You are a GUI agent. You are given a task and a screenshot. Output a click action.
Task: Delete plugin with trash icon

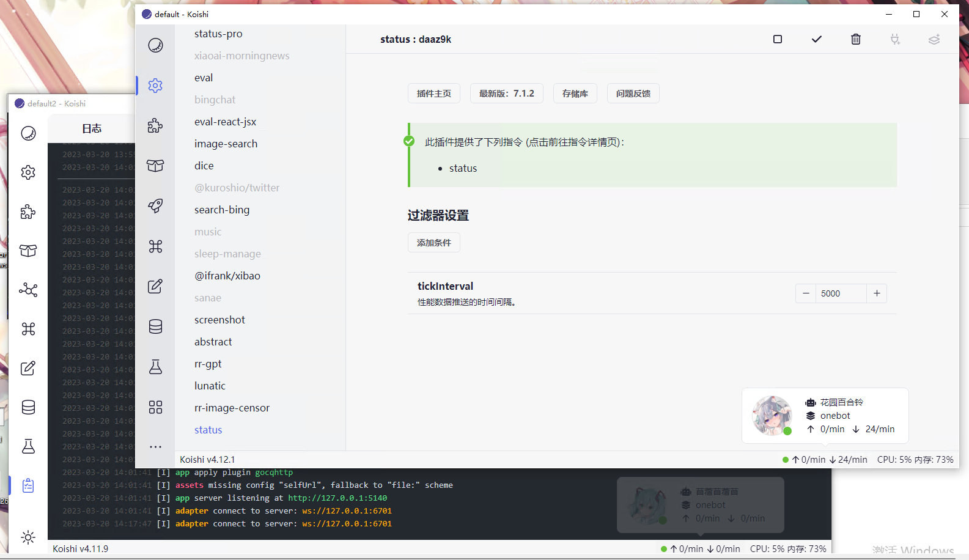tap(856, 39)
